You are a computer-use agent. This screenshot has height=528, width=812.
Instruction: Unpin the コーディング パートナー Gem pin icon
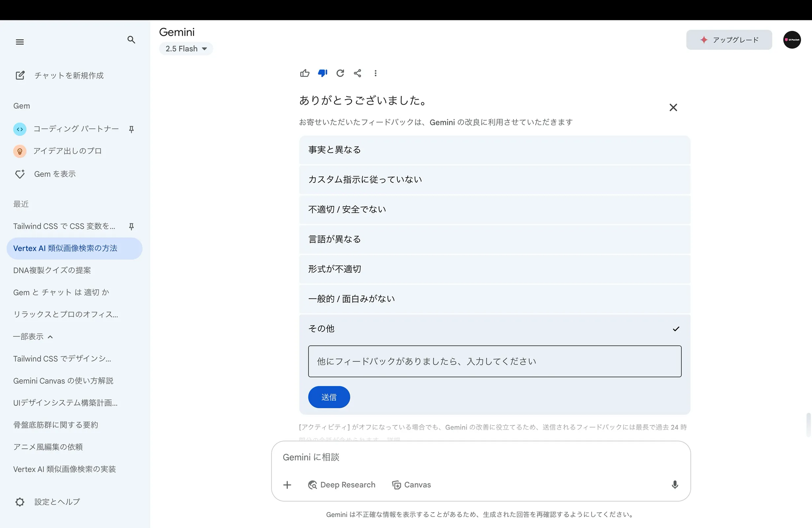click(x=131, y=129)
